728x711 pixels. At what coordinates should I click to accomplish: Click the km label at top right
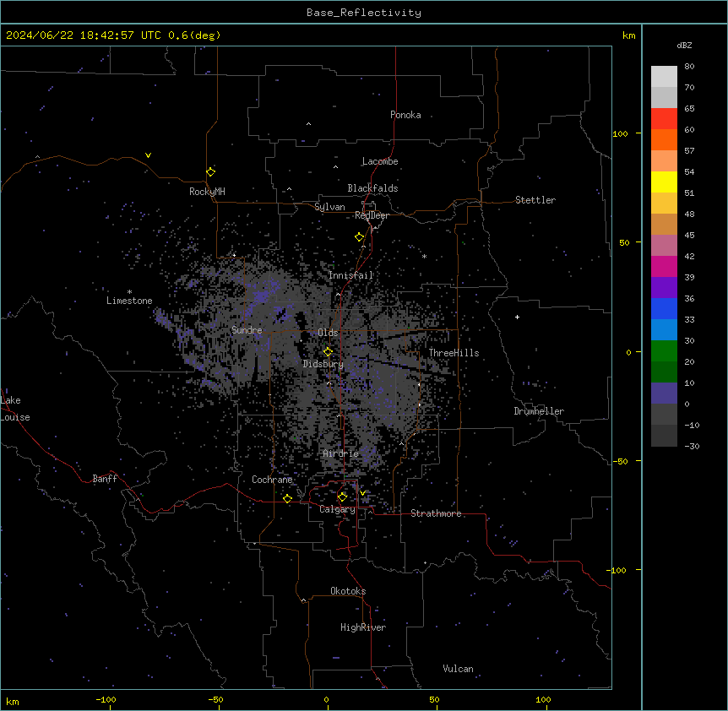pyautogui.click(x=628, y=35)
